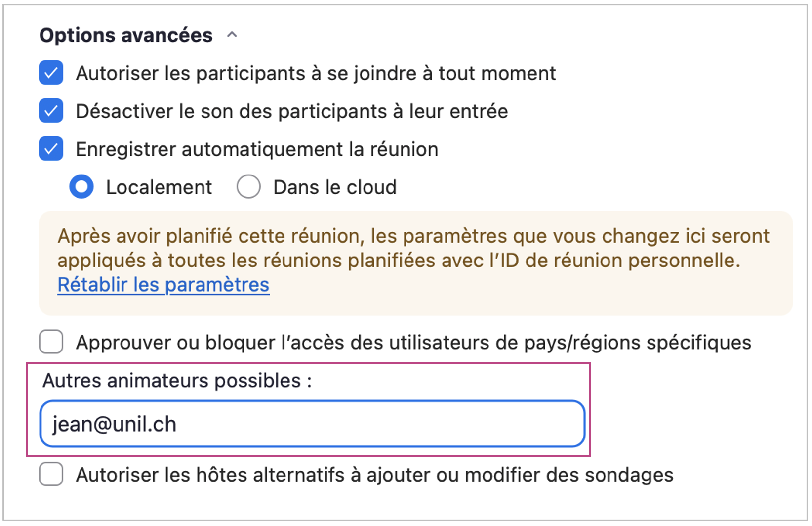Screen dimensions: 812x526
Task: Uncheck the Désactiver le son des participants checkbox
Action: tap(51, 111)
